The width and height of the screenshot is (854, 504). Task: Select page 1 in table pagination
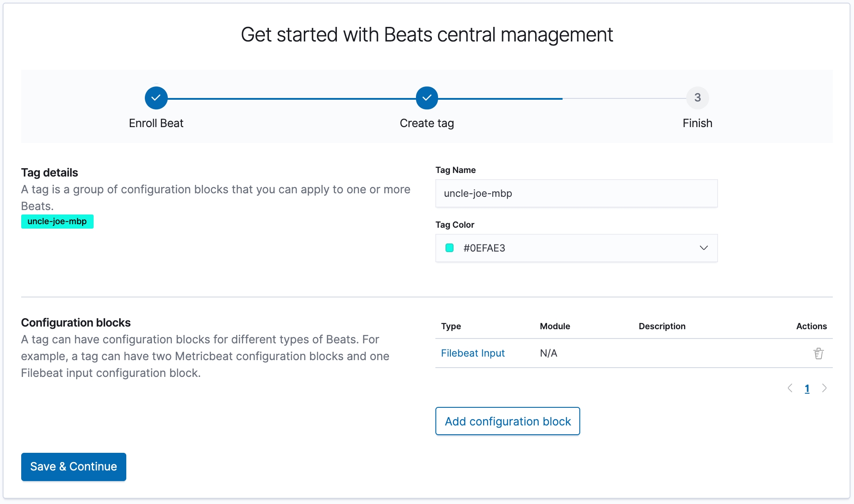coord(807,388)
